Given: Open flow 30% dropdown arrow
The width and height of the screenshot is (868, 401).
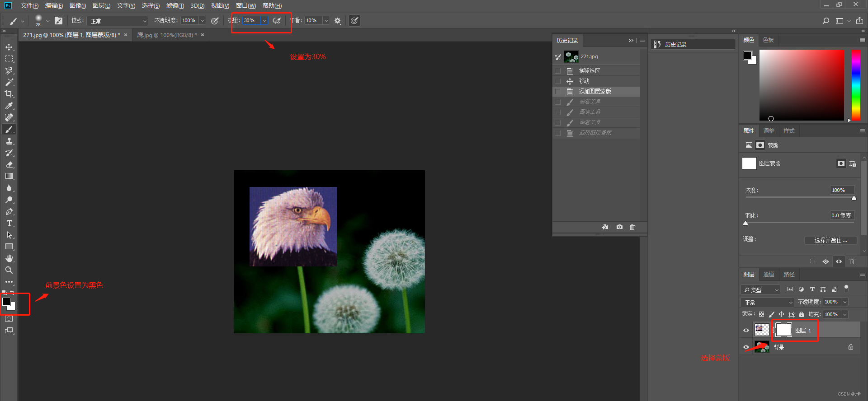Looking at the screenshot, I should coord(264,21).
